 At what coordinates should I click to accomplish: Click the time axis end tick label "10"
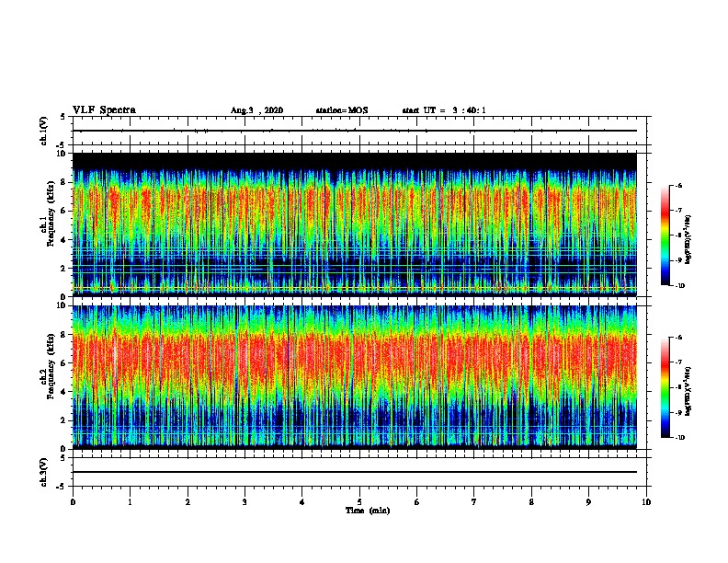click(x=646, y=502)
